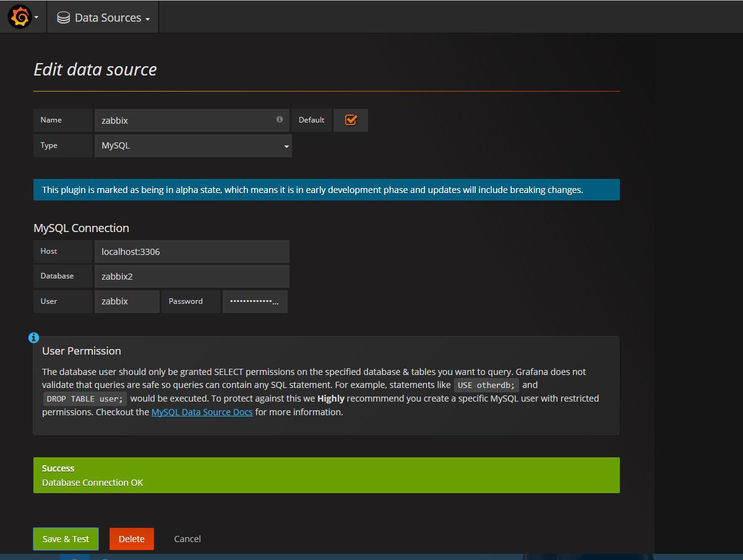Screen dimensions: 743x560
Task: Click the 'User Permission' heading
Action: [x=82, y=351]
